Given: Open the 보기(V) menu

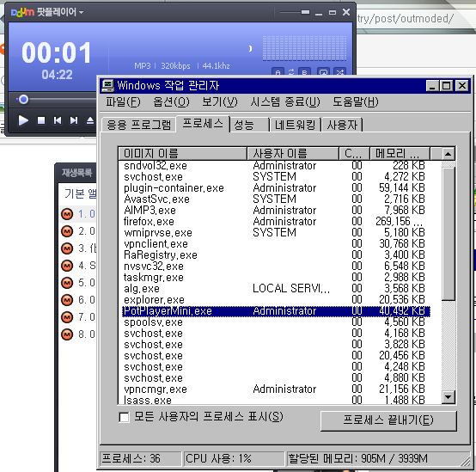Looking at the screenshot, I should point(220,101).
